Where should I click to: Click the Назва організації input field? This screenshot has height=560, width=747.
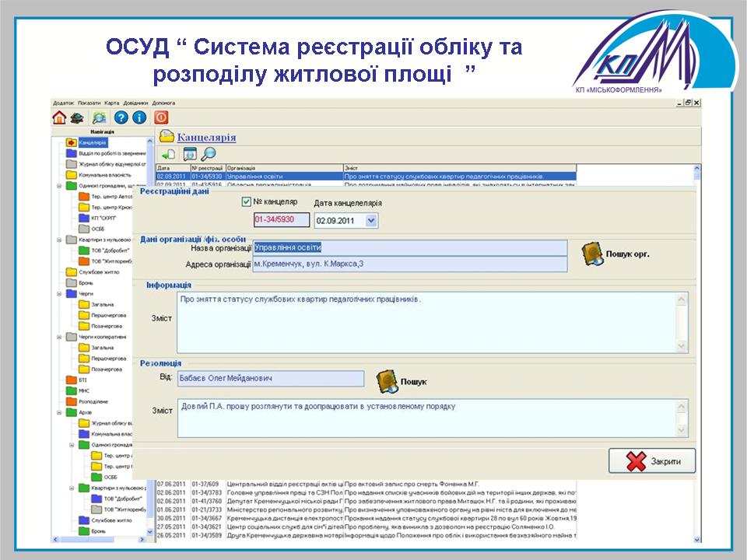tap(410, 248)
